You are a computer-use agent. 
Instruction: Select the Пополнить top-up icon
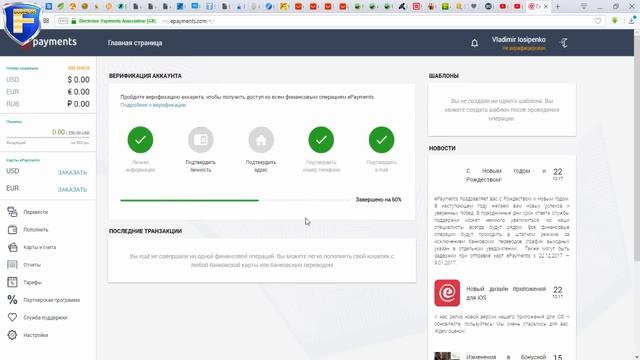click(x=12, y=229)
